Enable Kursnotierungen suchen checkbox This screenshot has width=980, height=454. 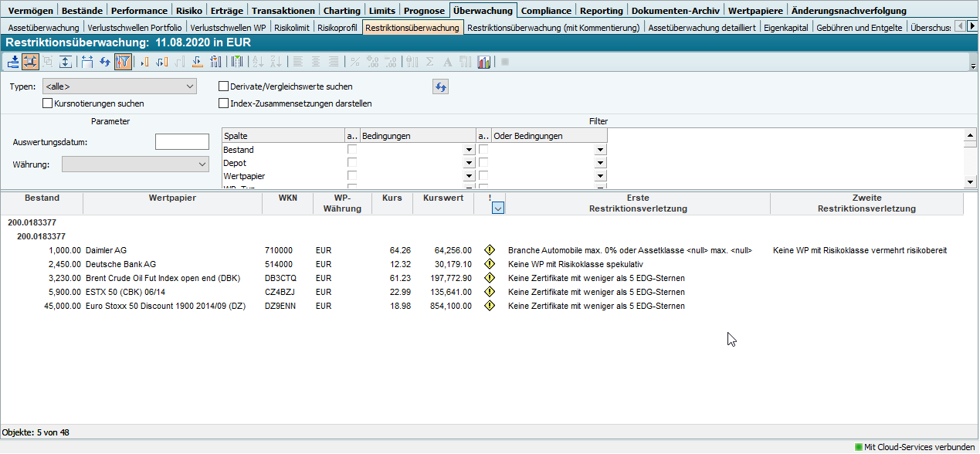click(48, 103)
